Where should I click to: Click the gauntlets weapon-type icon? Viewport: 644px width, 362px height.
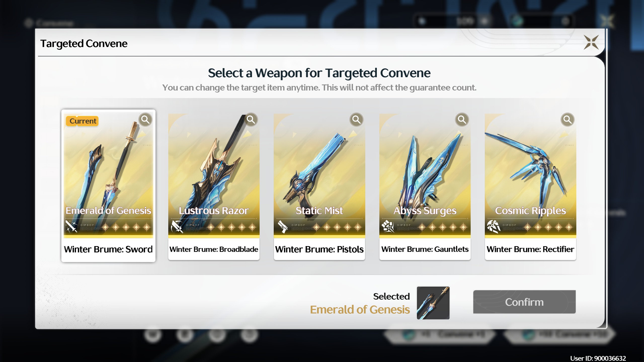[388, 227]
